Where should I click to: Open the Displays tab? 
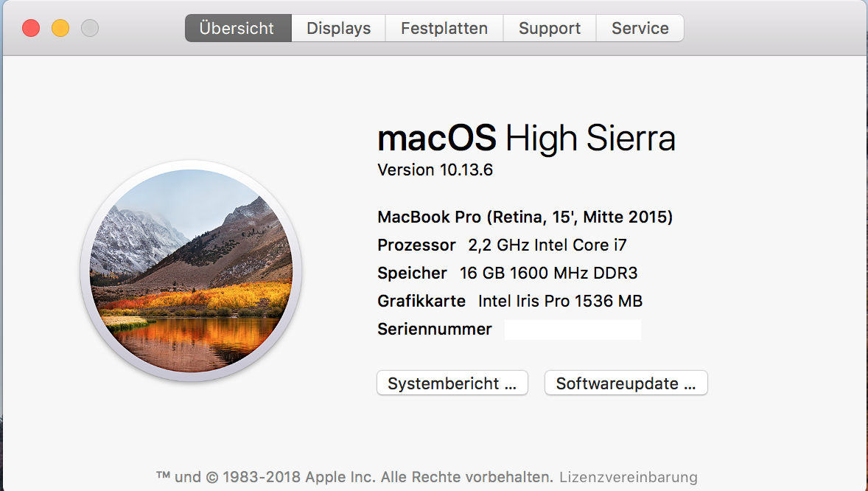(x=338, y=29)
